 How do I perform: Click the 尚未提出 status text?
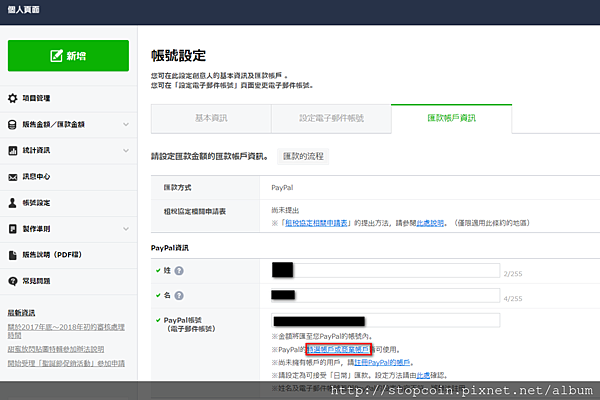(285, 210)
